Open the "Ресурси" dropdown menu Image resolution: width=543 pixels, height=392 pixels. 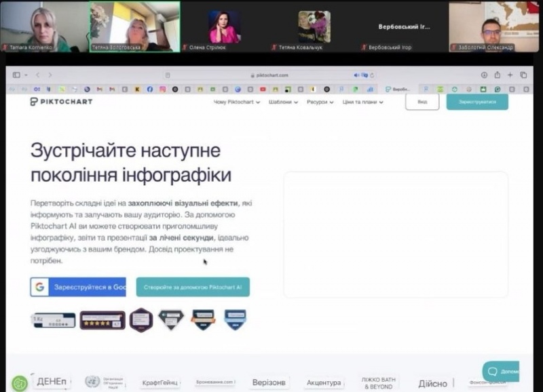(x=320, y=102)
